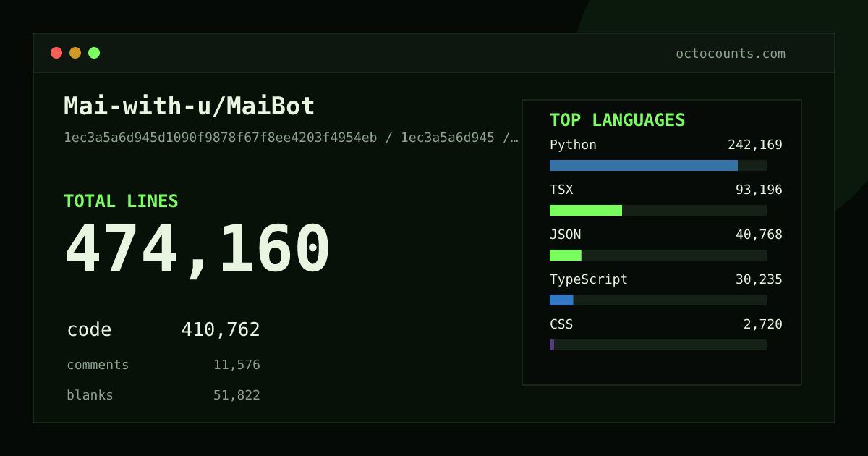
Task: Click the yellow window dot
Action: click(75, 53)
